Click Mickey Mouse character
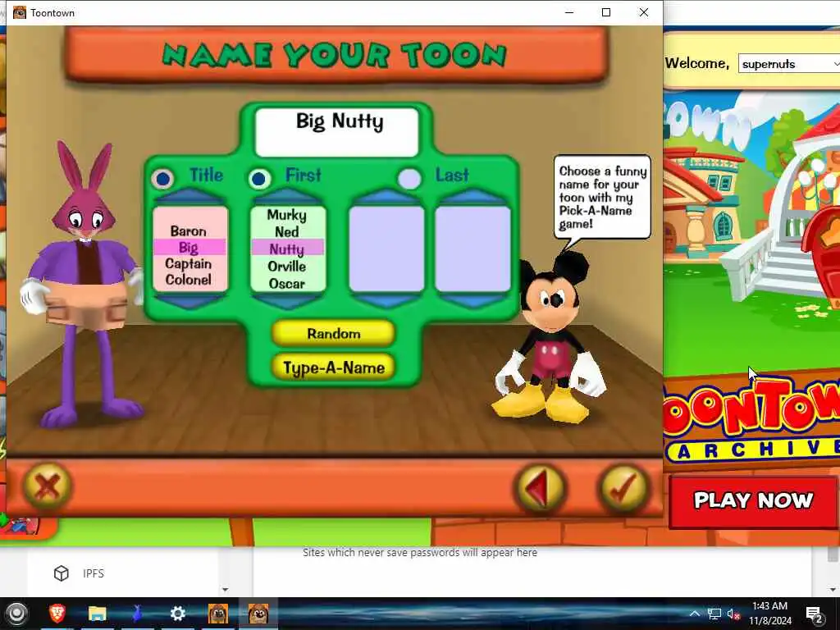Screen dimensions: 840x630 [x=549, y=337]
